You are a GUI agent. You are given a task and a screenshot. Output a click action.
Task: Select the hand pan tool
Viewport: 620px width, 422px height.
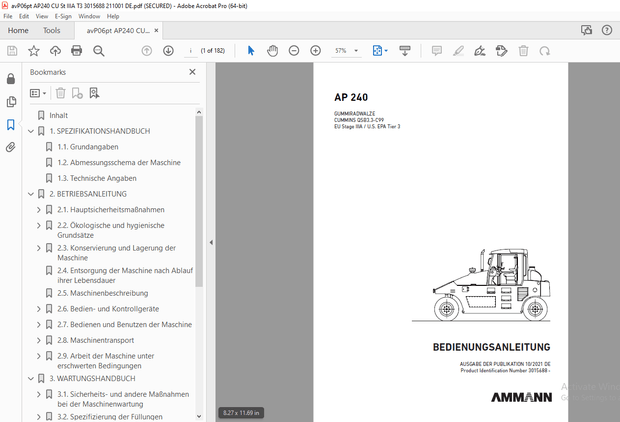[272, 51]
